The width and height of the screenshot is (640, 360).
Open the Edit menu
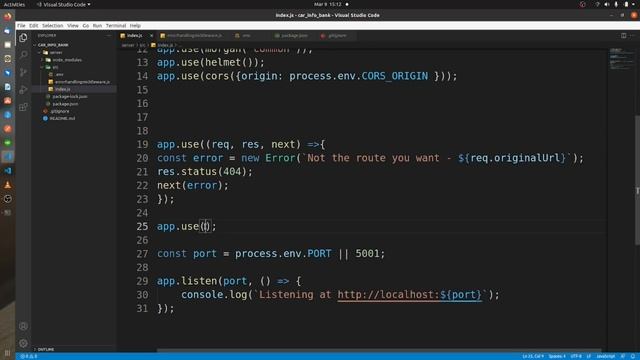(33, 25)
